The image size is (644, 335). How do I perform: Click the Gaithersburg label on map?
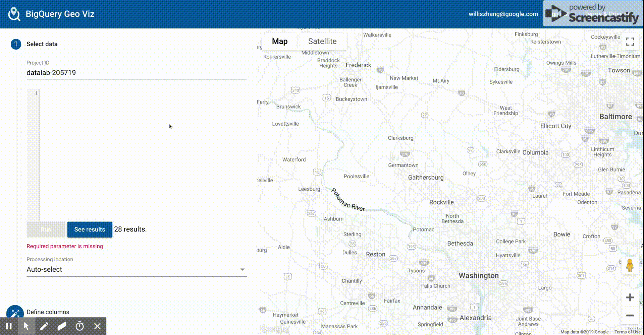tap(426, 178)
